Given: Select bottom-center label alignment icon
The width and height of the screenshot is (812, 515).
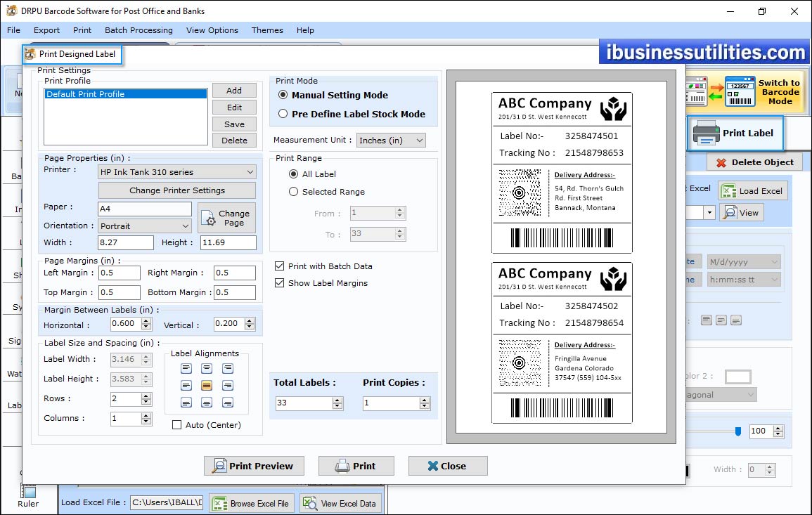Looking at the screenshot, I should tap(207, 403).
